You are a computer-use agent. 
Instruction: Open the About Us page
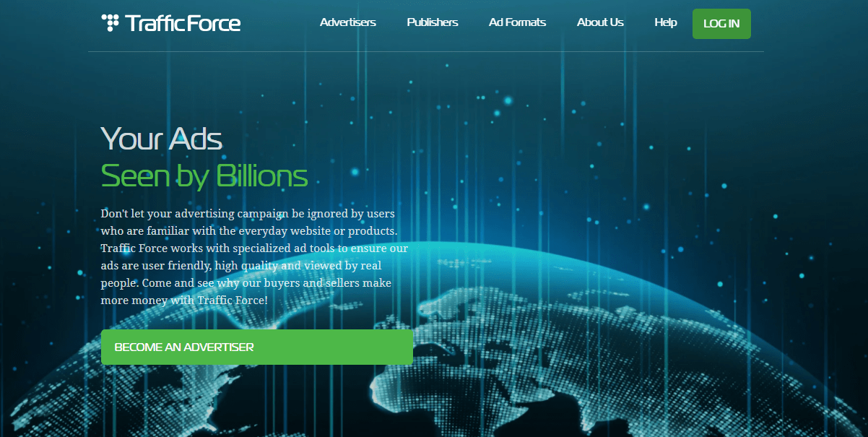coord(599,22)
